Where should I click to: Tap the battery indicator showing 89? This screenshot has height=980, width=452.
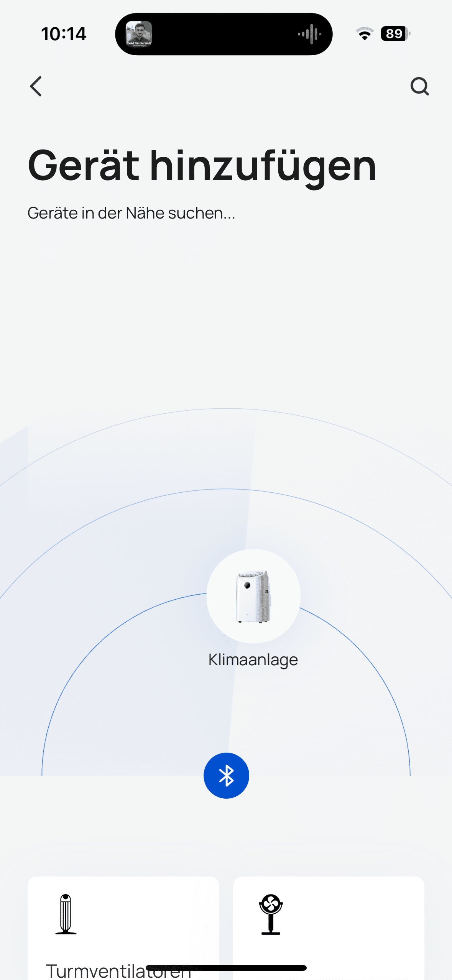[x=395, y=34]
